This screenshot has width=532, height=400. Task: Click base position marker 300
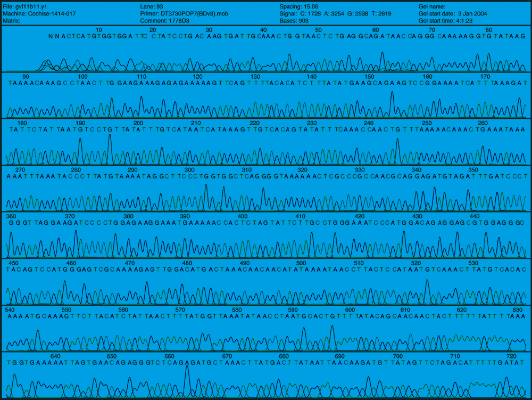pos(189,170)
